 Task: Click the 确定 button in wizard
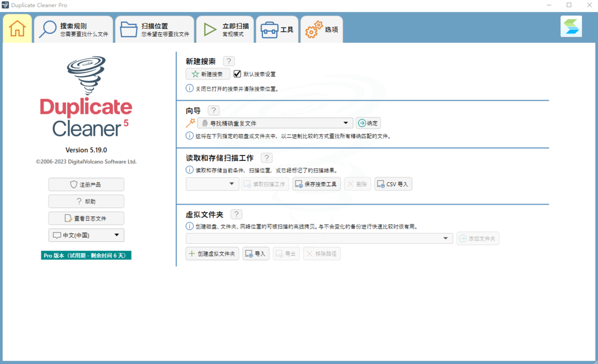coord(368,123)
